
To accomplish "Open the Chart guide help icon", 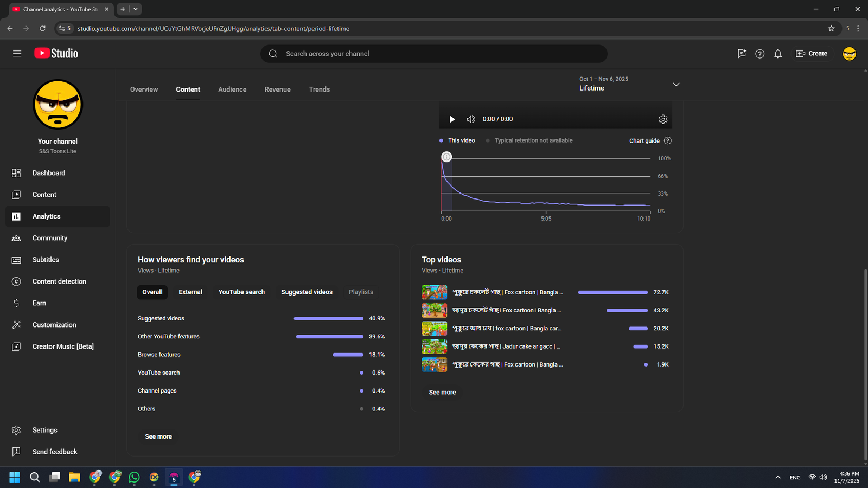I will click(668, 140).
